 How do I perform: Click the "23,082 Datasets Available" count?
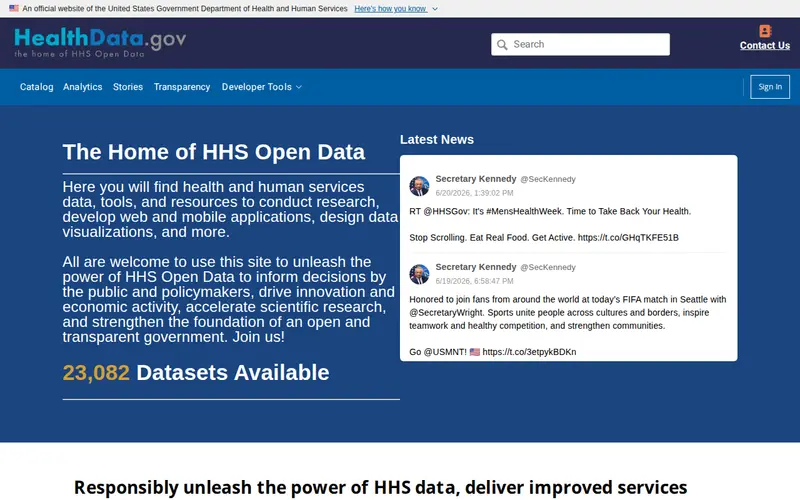point(196,372)
